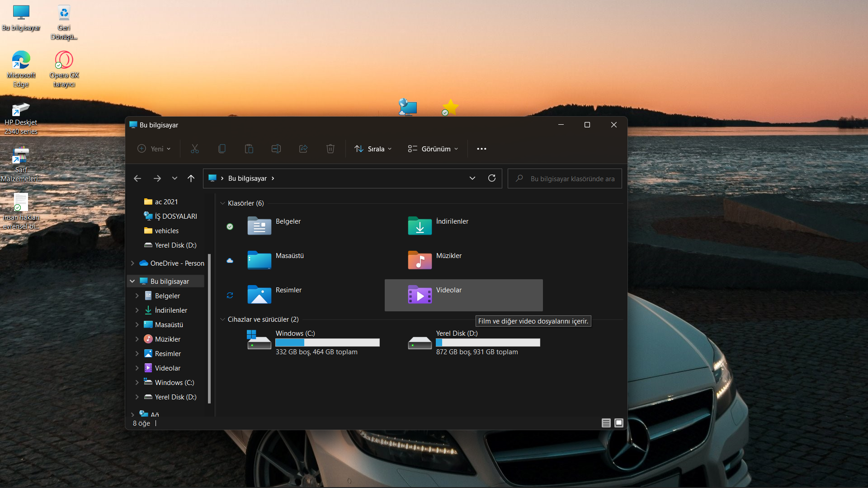The height and width of the screenshot is (488, 868).
Task: Open Windows (C:) drive storage bar
Action: (328, 343)
